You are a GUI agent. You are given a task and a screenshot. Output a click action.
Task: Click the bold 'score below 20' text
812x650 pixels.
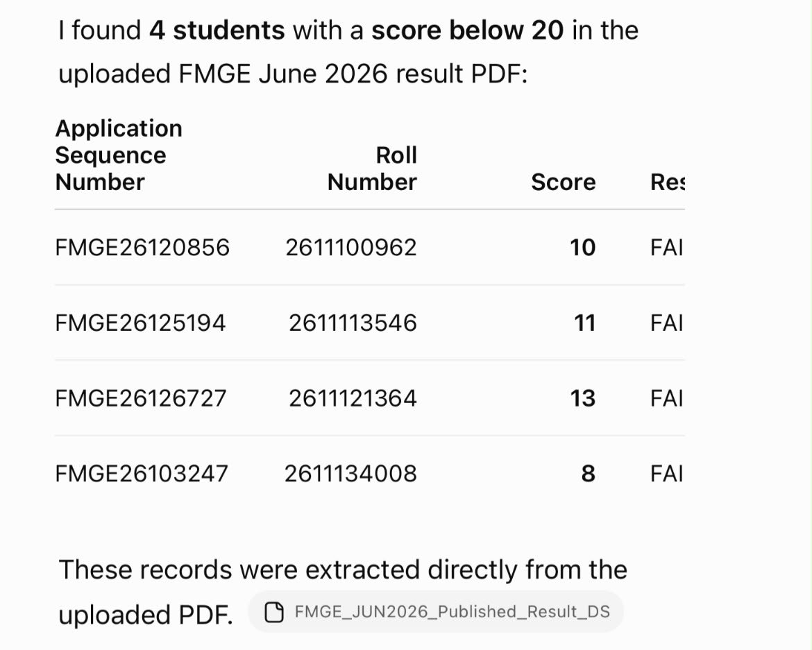pyautogui.click(x=468, y=30)
